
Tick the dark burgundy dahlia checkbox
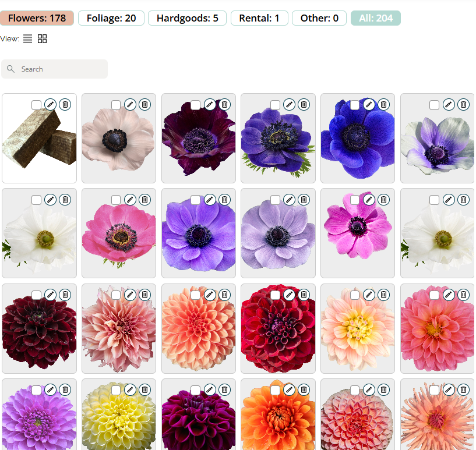click(x=36, y=295)
